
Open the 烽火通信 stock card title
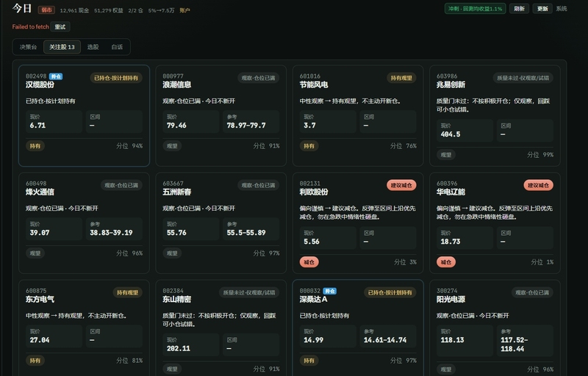40,192
